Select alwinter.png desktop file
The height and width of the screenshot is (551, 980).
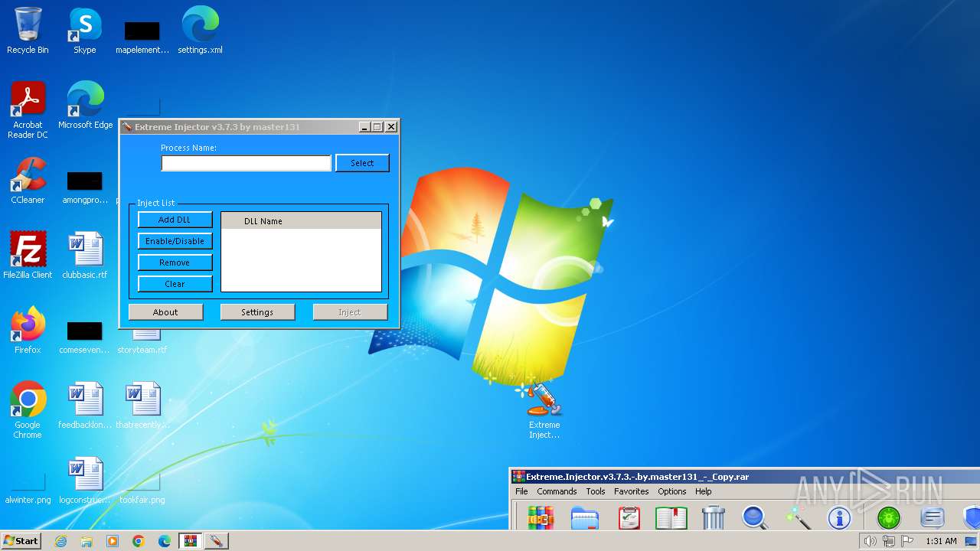pos(28,488)
